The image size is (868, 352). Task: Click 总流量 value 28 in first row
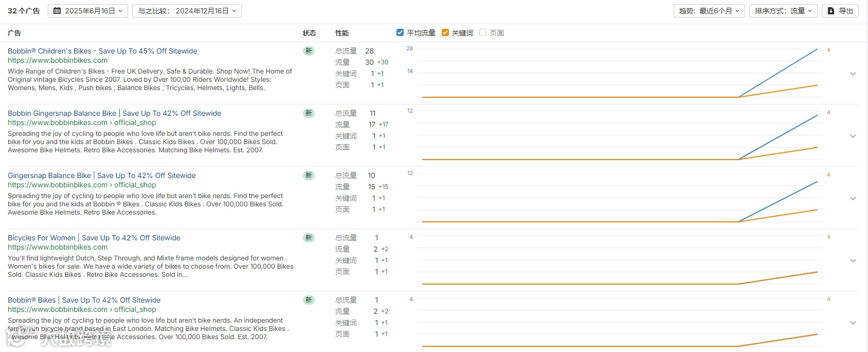tap(369, 51)
